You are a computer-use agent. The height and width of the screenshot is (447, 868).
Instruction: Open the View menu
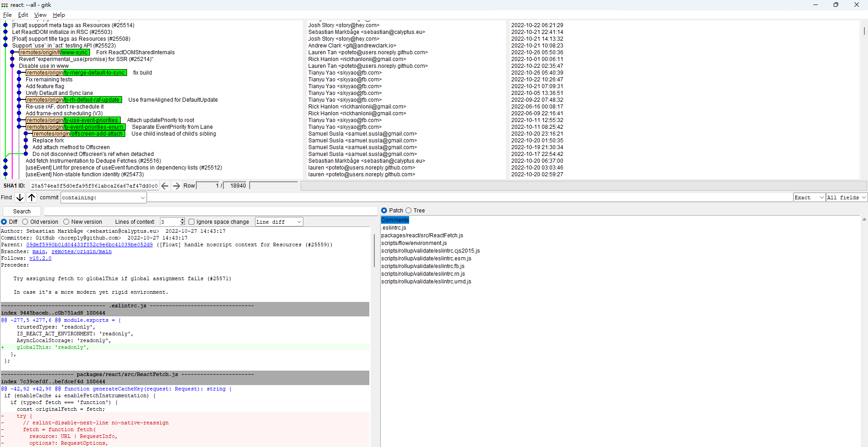pos(40,14)
